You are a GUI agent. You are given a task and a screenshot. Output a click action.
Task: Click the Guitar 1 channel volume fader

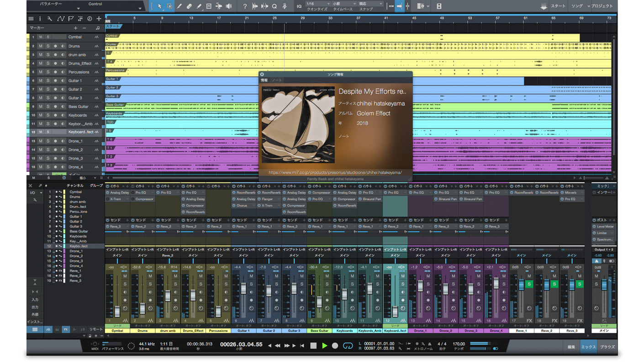click(243, 288)
